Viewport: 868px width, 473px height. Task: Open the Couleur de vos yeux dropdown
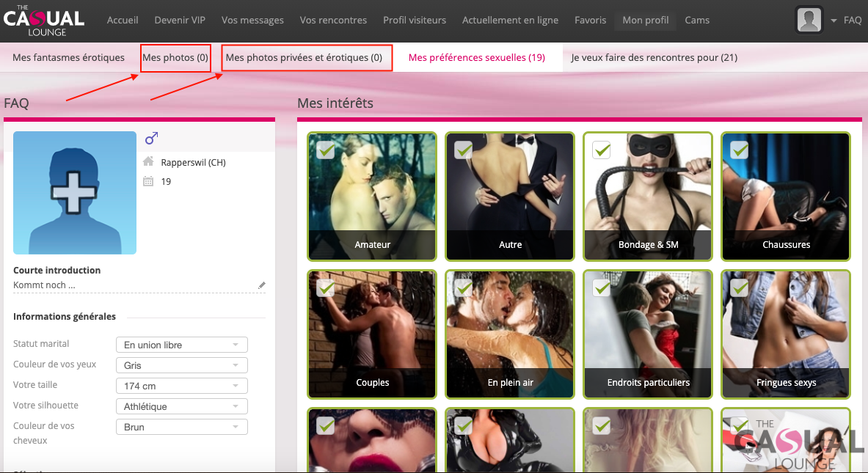181,365
